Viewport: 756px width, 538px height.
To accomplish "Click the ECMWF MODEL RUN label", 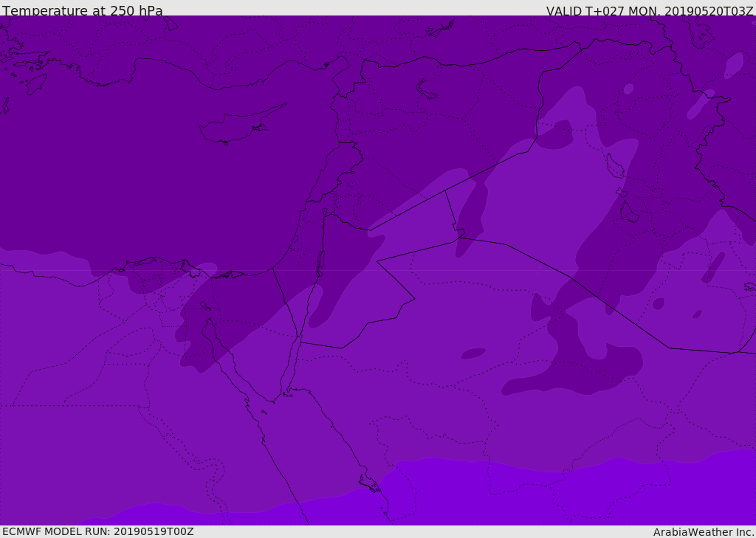I will 97,531.
